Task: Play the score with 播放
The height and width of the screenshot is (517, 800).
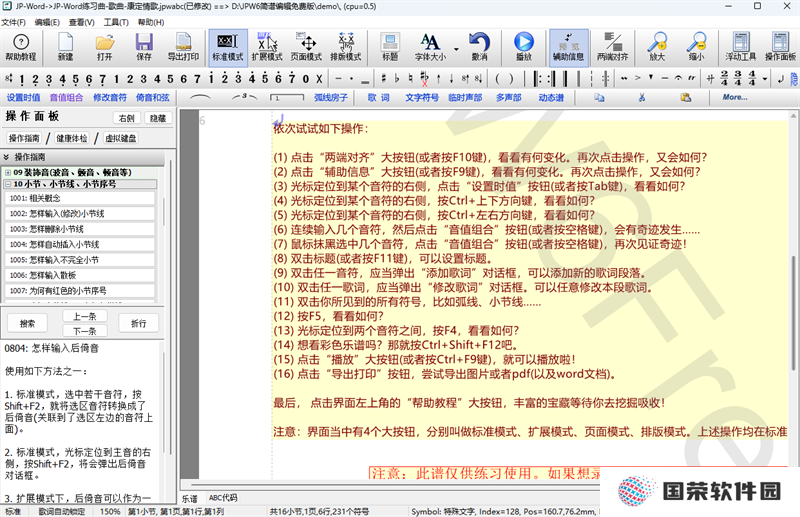Action: 523,47
